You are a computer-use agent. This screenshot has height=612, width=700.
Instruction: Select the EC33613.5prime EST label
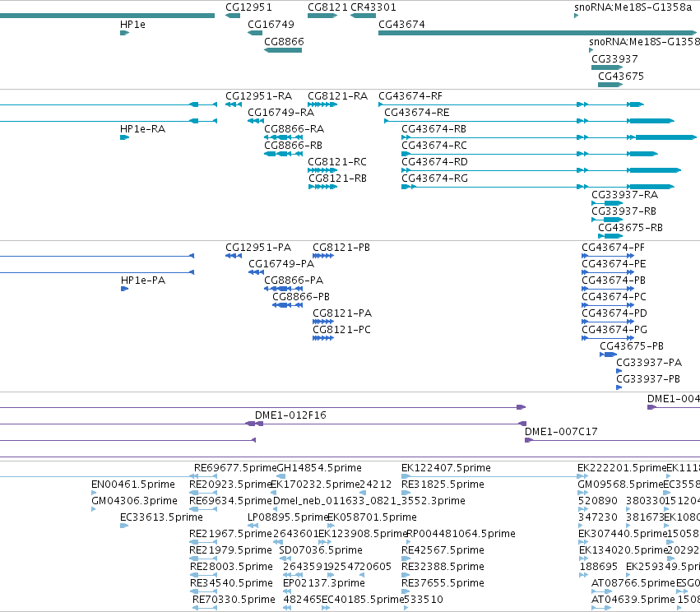tap(161, 517)
